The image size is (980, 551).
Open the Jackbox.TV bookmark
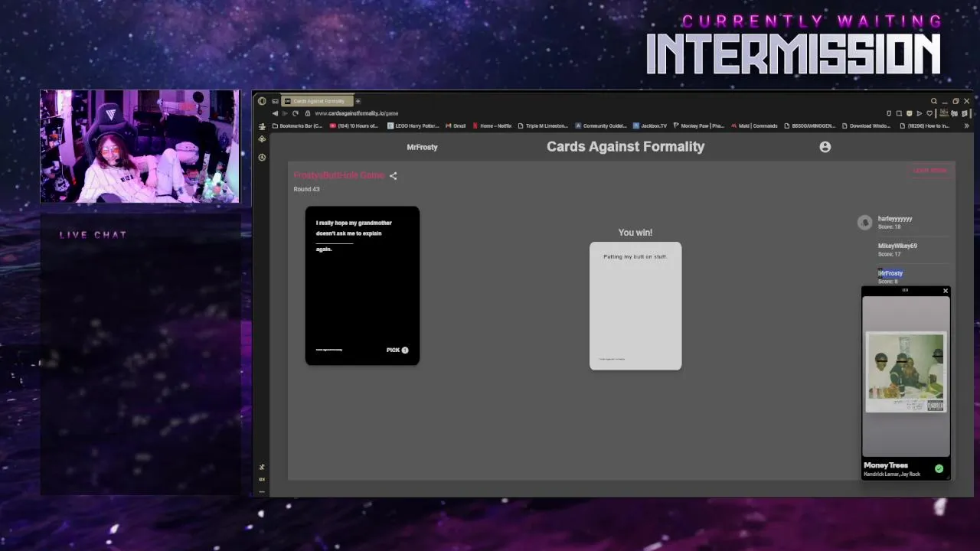(650, 126)
